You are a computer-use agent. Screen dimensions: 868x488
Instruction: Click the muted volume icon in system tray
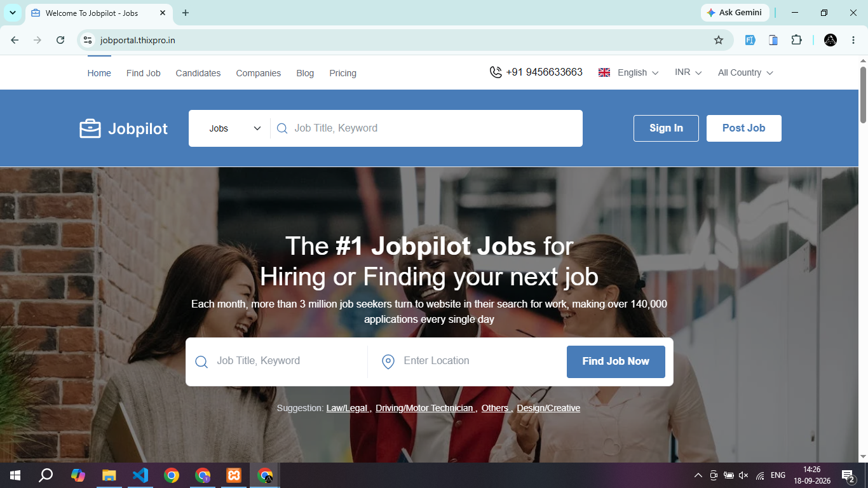pos(743,475)
